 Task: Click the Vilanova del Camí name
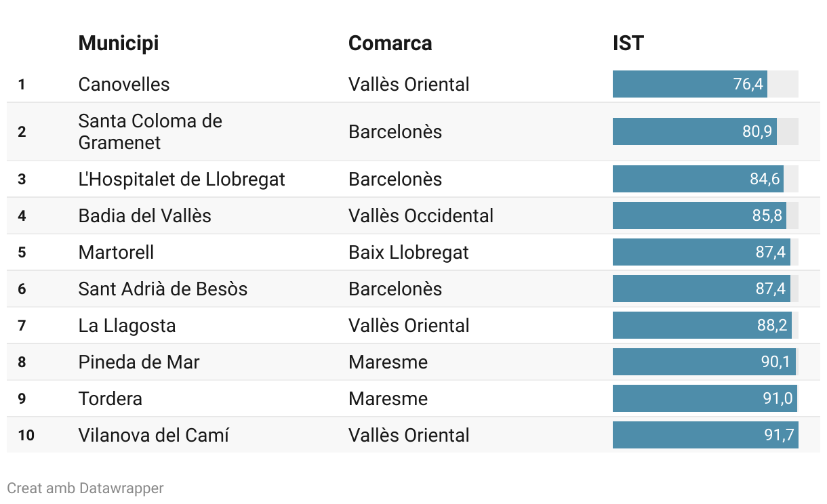point(154,436)
